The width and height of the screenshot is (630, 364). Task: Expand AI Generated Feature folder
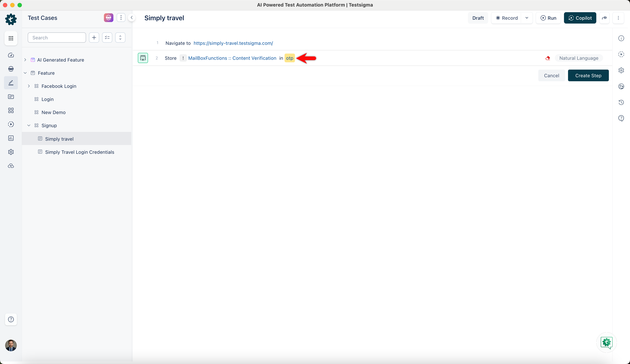25,60
